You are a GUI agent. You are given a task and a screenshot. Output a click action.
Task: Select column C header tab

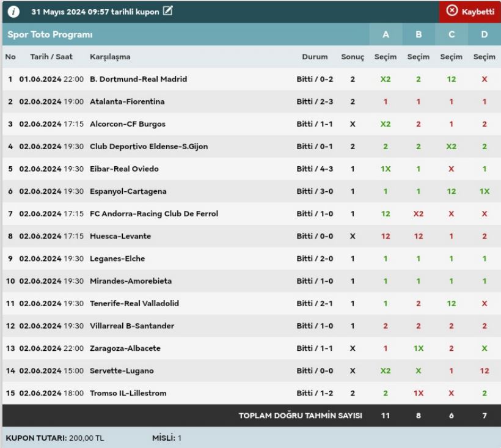(x=452, y=35)
